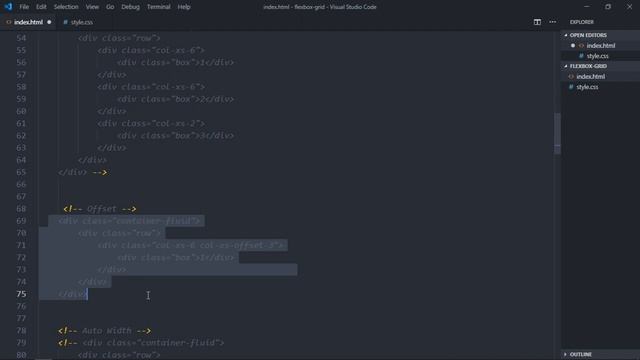Switch to the index.html editor tab
The image size is (640, 360).
(x=28, y=22)
